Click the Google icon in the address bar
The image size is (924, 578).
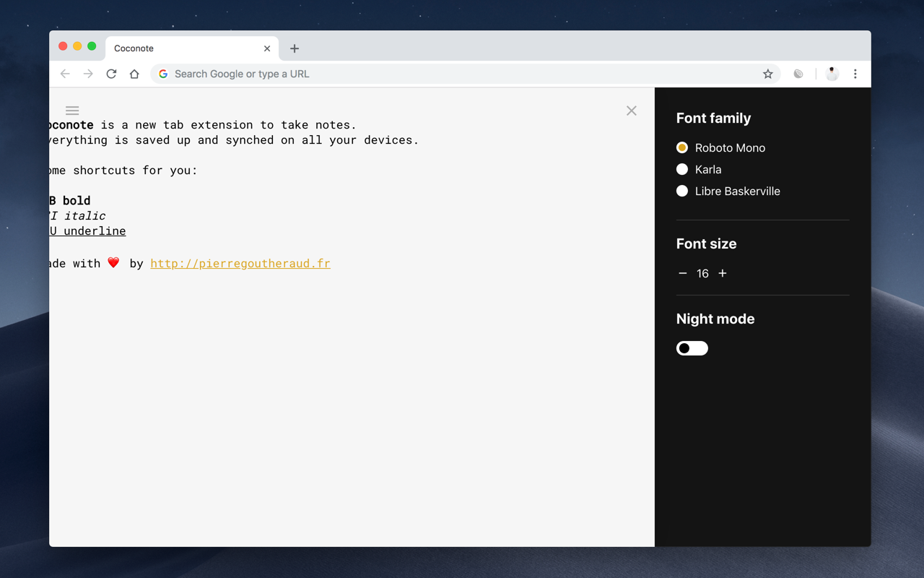[x=163, y=74]
